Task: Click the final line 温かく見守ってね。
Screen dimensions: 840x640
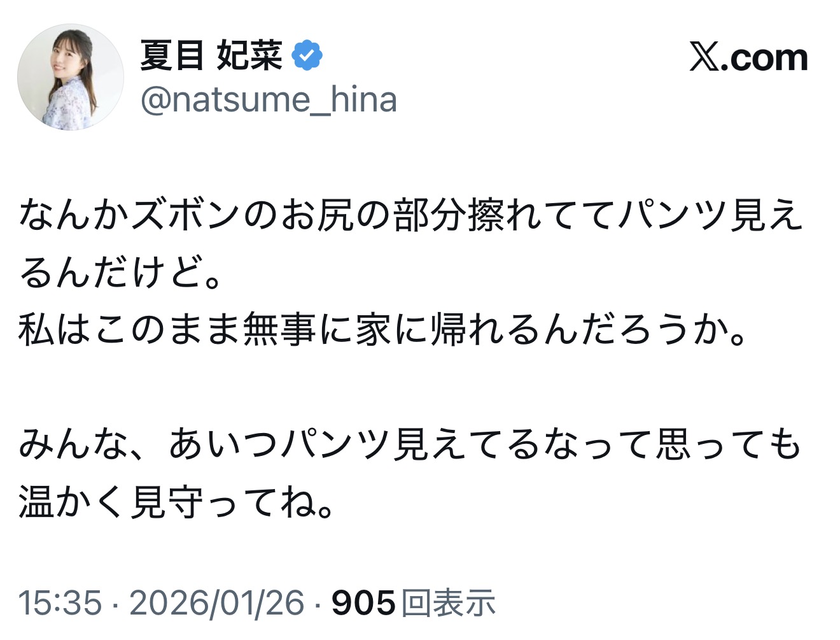Action: click(x=177, y=502)
